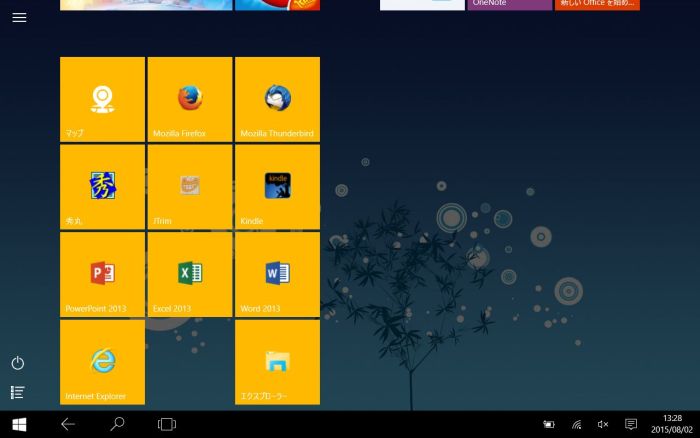Launch PowerPoint 2013 tile
The image size is (700, 438).
click(x=102, y=274)
